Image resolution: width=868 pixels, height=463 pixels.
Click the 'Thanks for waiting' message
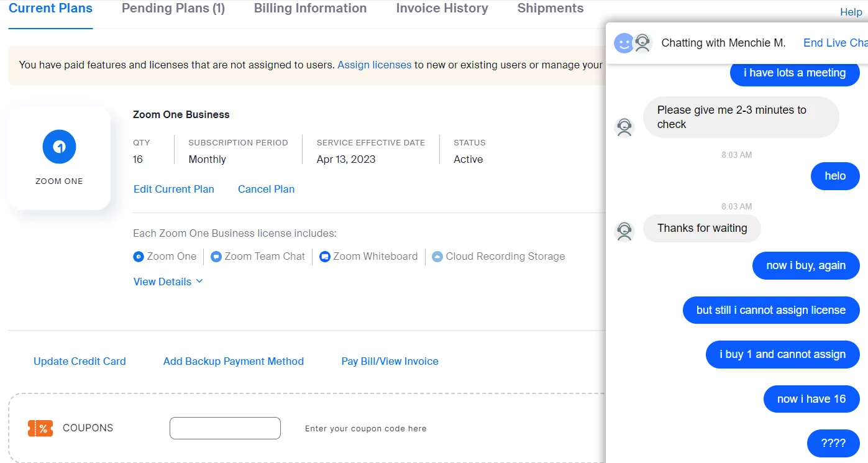[702, 228]
